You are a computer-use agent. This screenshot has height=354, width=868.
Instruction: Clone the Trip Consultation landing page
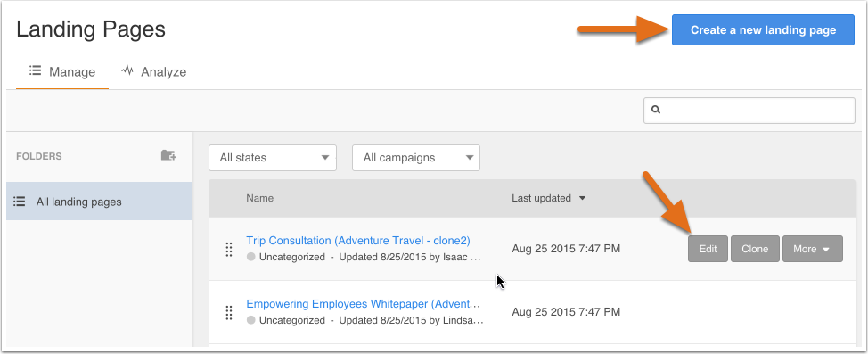click(755, 249)
